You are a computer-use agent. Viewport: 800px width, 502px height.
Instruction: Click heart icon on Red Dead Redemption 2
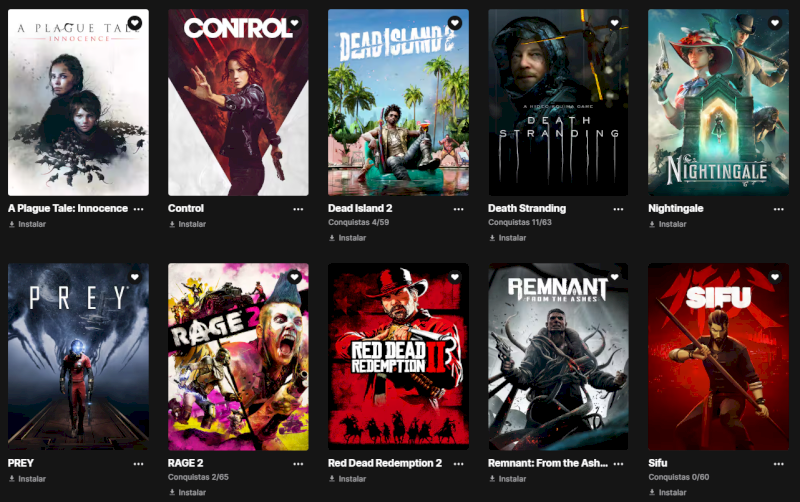click(455, 277)
